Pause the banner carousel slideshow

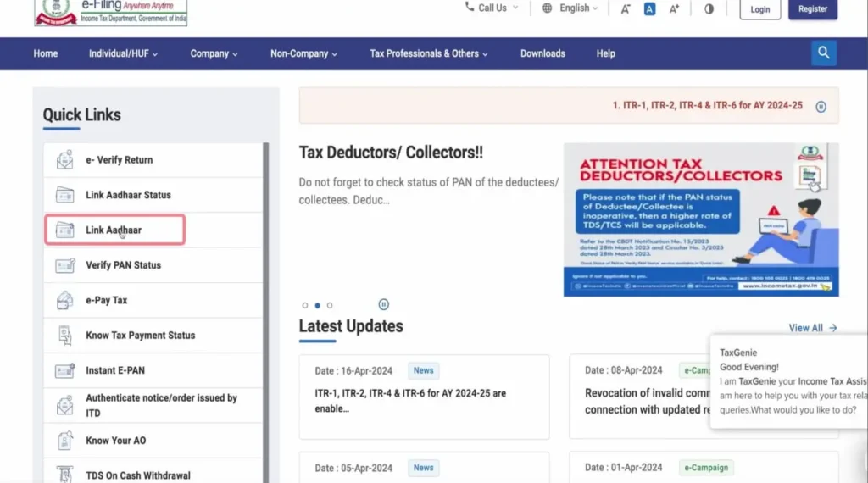coord(383,305)
